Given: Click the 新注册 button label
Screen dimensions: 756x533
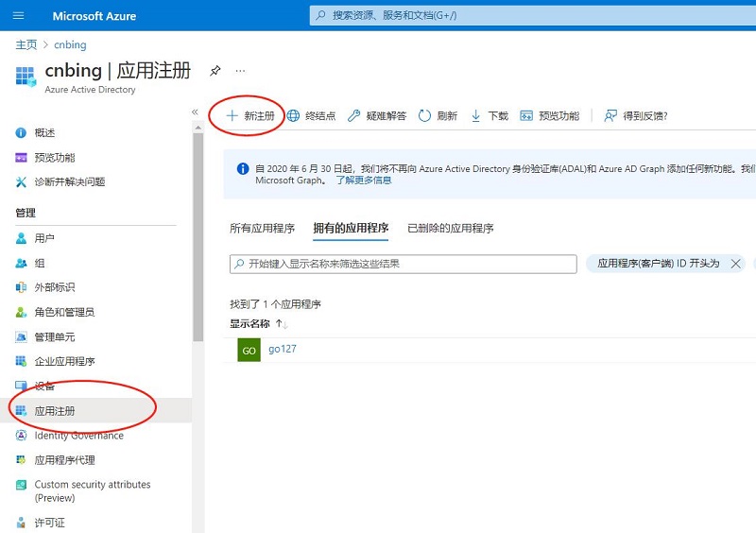Looking at the screenshot, I should pos(259,115).
